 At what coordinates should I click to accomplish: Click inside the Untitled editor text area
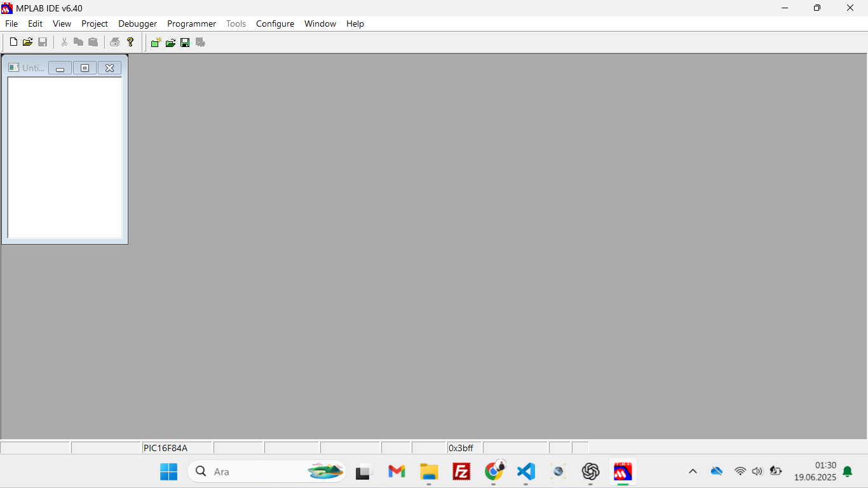click(65, 158)
